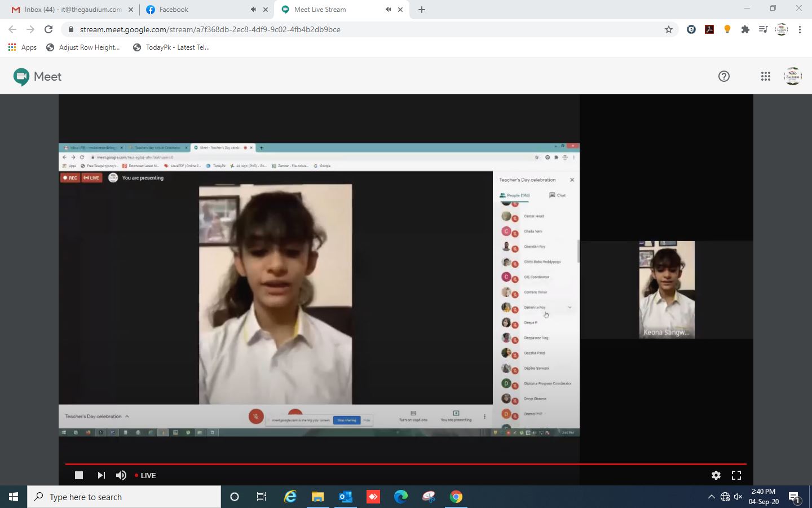Mute the Facebook tab audio icon

coord(253,10)
